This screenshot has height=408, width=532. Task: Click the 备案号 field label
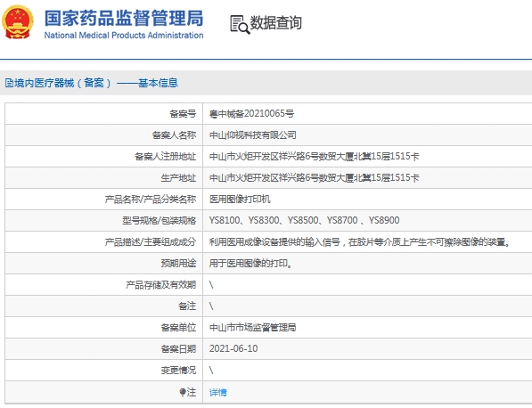pyautogui.click(x=183, y=114)
